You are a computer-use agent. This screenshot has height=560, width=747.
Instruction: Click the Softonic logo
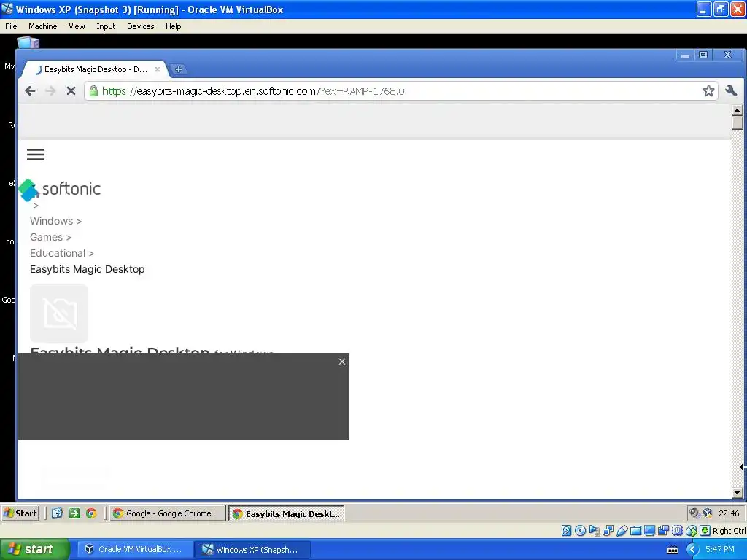coord(60,190)
